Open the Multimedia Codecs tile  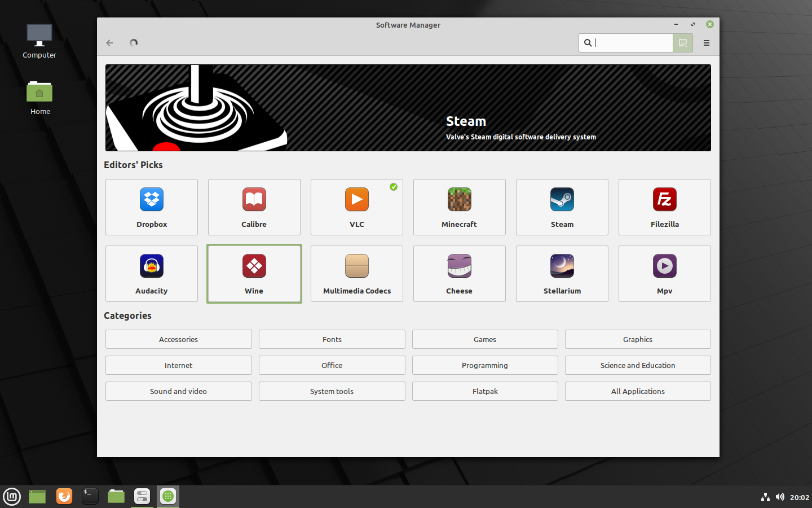coord(357,274)
